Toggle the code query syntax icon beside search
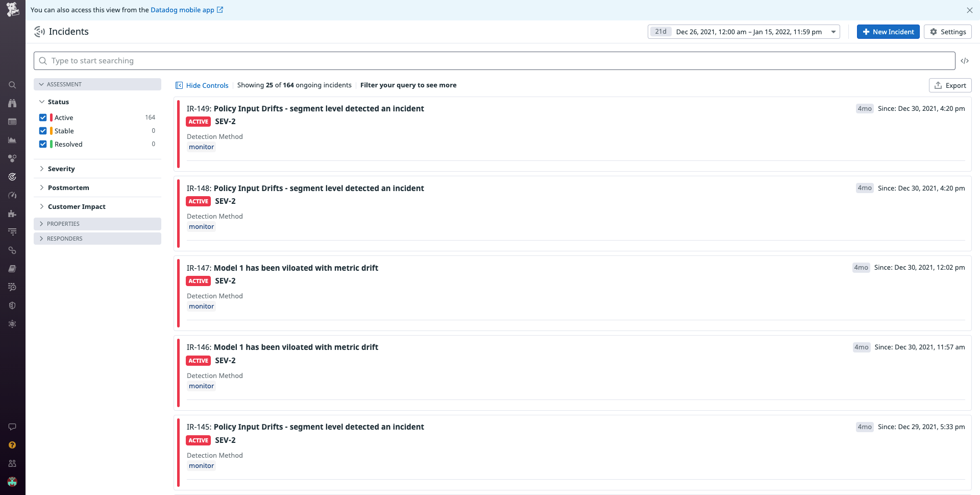Viewport: 980px width, 495px height. click(x=965, y=60)
